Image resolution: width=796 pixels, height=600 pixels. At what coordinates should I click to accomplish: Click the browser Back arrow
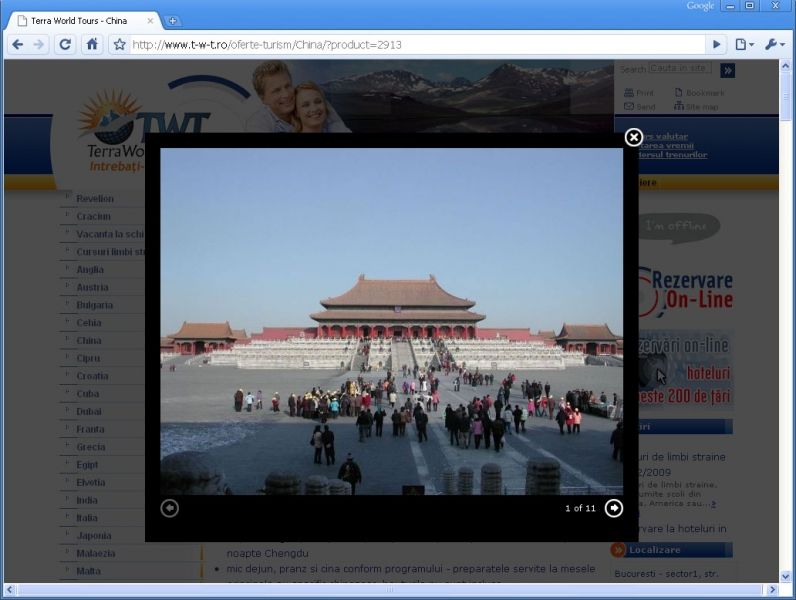click(17, 44)
